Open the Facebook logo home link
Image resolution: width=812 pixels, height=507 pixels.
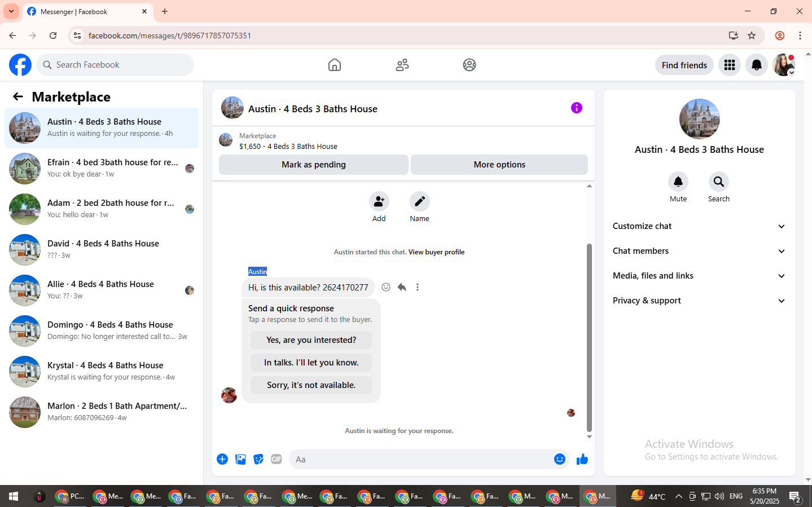point(20,65)
